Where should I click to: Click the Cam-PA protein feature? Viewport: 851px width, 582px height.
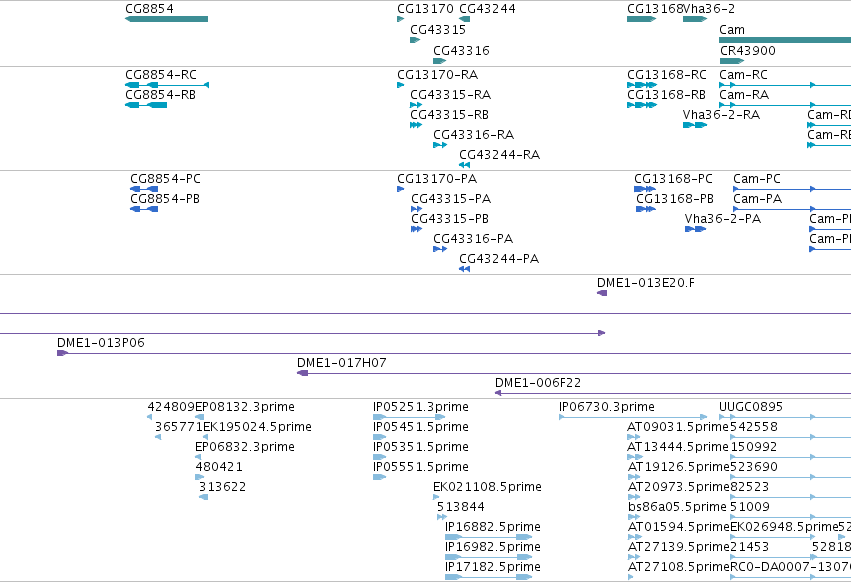click(x=792, y=209)
